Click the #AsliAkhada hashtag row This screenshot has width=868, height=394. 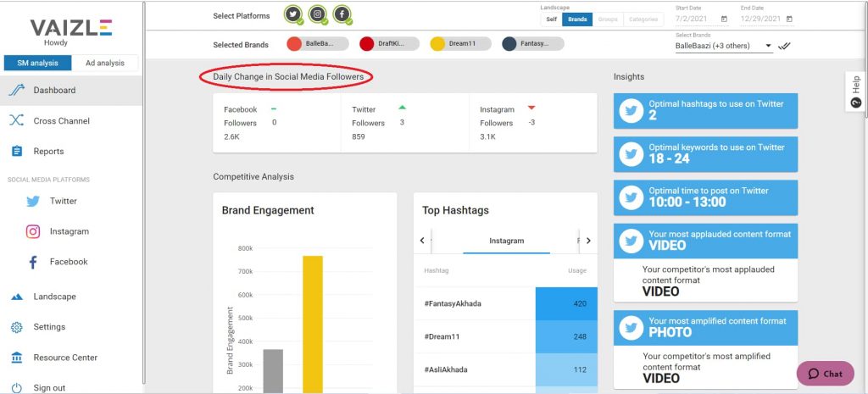click(505, 369)
